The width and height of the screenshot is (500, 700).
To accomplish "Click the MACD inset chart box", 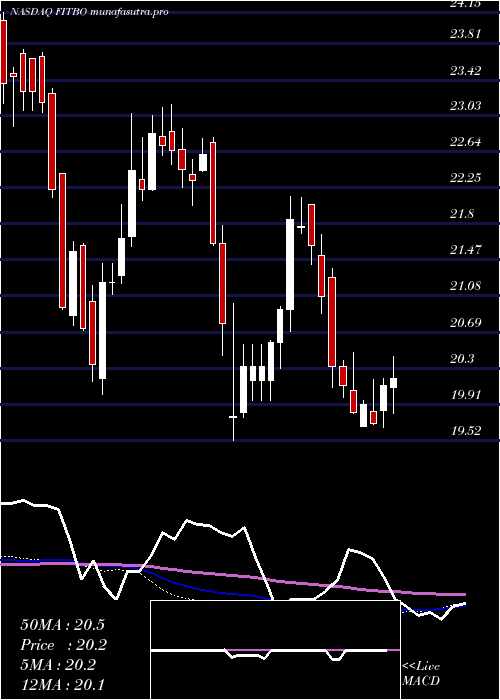I will tap(275, 650).
